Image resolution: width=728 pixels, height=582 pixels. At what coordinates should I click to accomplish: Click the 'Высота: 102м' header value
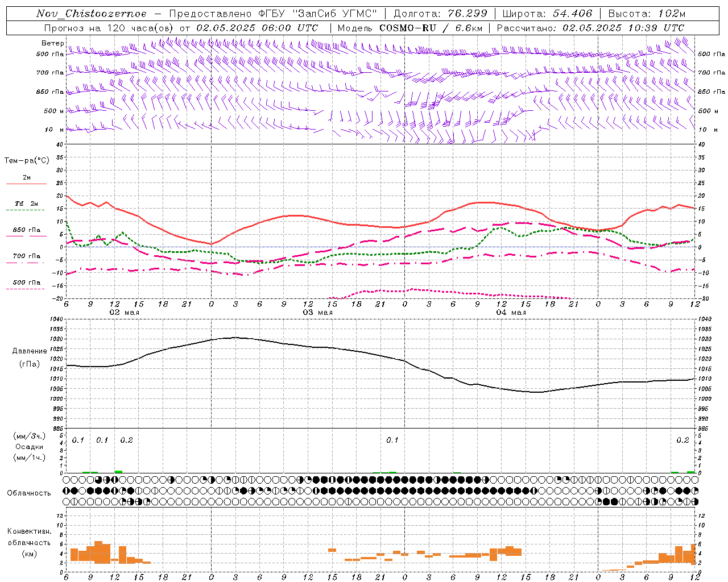click(x=647, y=14)
